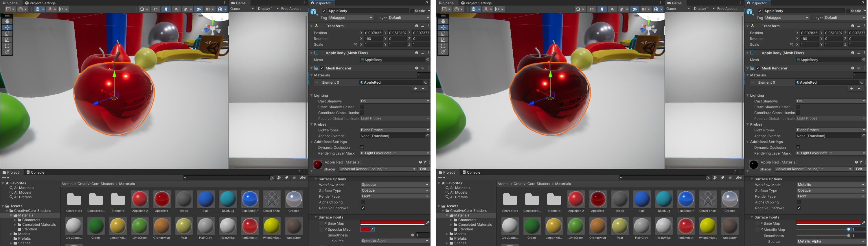Remove material element with minus button, left Inspector
Screen dimensions: 868x246
[x=423, y=89]
